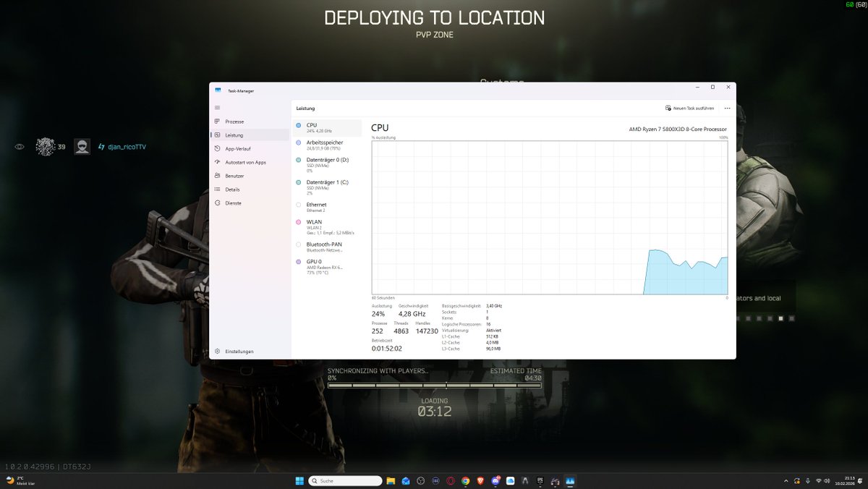This screenshot has height=489, width=868.
Task: Click the Task-Manager title bar app icon
Action: point(218,90)
